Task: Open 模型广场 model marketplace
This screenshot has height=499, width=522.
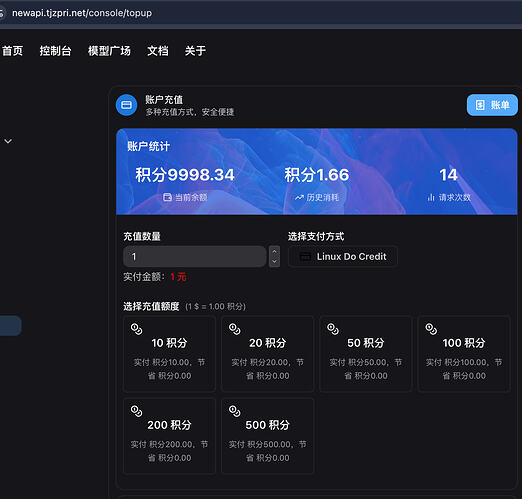Action: [x=109, y=51]
